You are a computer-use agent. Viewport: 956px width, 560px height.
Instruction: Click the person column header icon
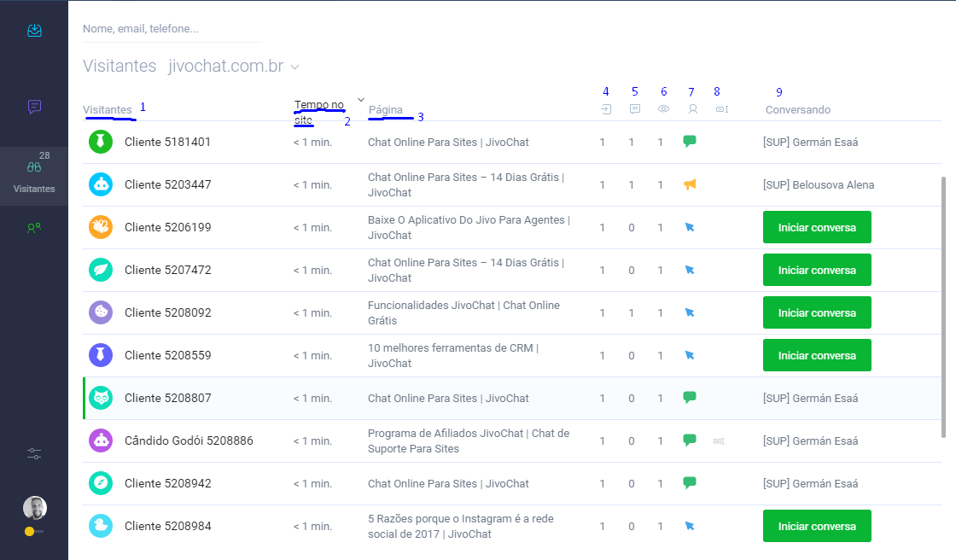[x=692, y=109]
